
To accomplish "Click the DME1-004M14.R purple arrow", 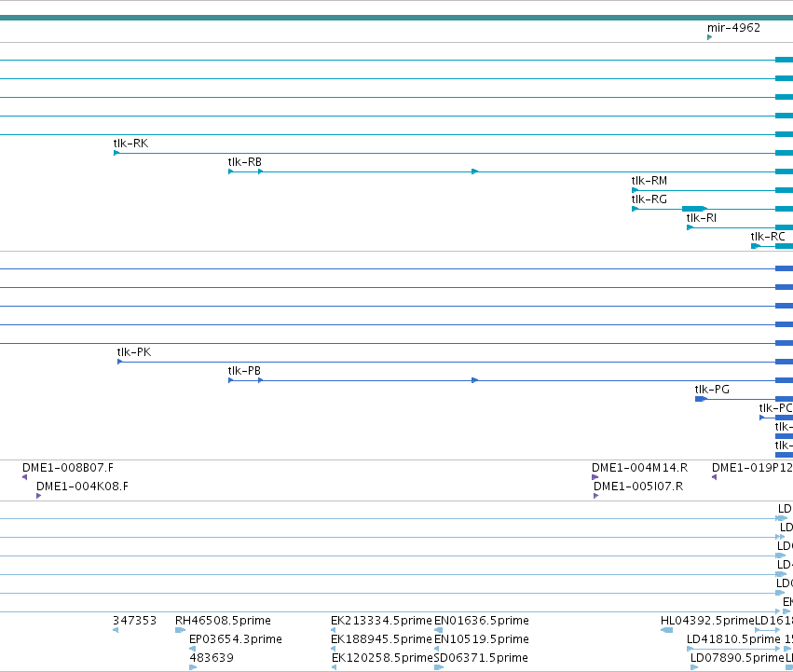I will coord(595,478).
